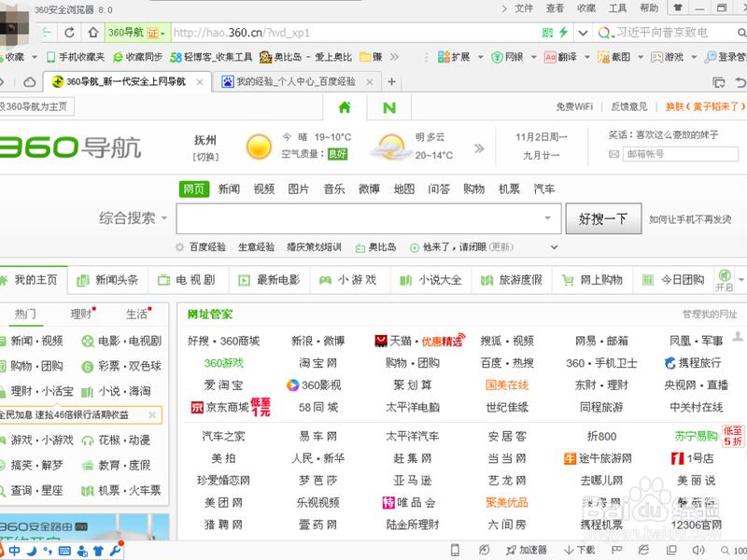Click the 切换 city switch link
Image resolution: width=747 pixels, height=560 pixels.
205,157
